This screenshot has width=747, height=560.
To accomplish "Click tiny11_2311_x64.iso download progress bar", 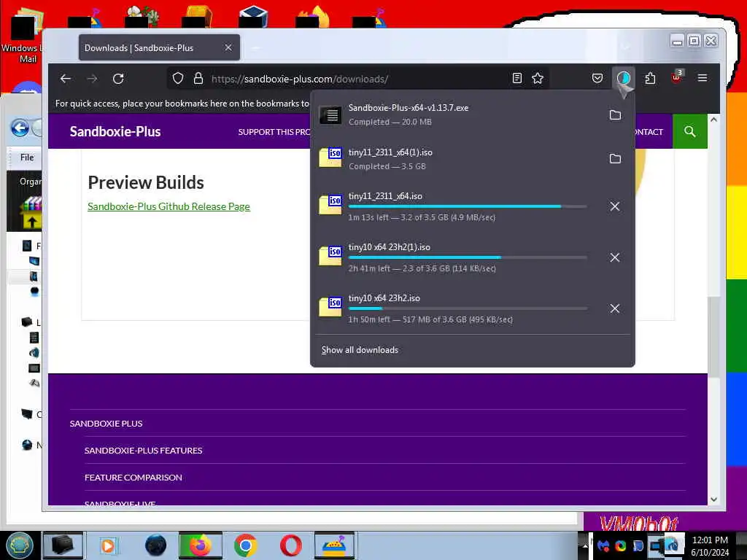I will point(468,206).
